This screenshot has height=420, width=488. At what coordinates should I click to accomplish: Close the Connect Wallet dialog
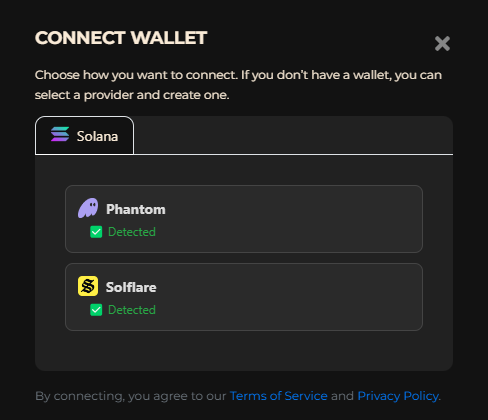click(x=442, y=44)
